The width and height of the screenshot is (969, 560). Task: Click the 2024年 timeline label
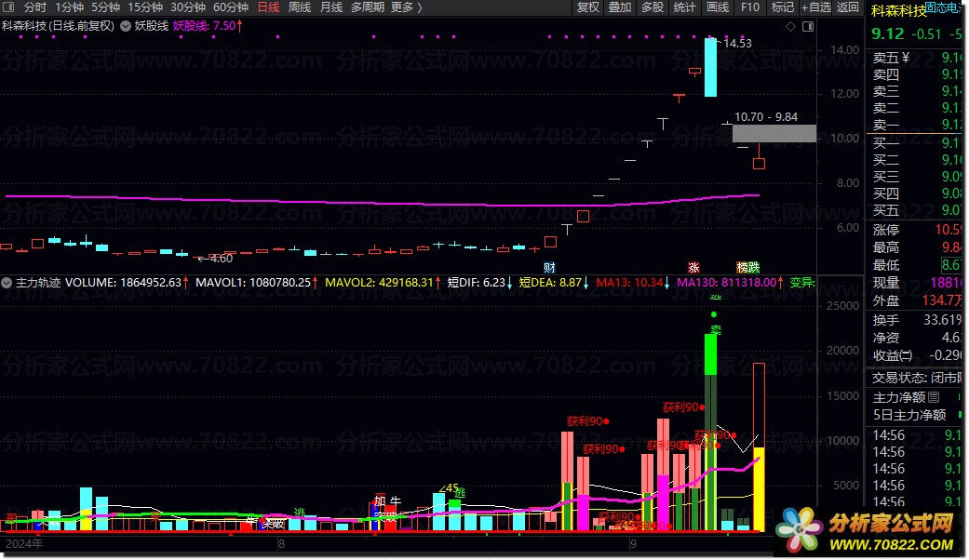pos(24,544)
